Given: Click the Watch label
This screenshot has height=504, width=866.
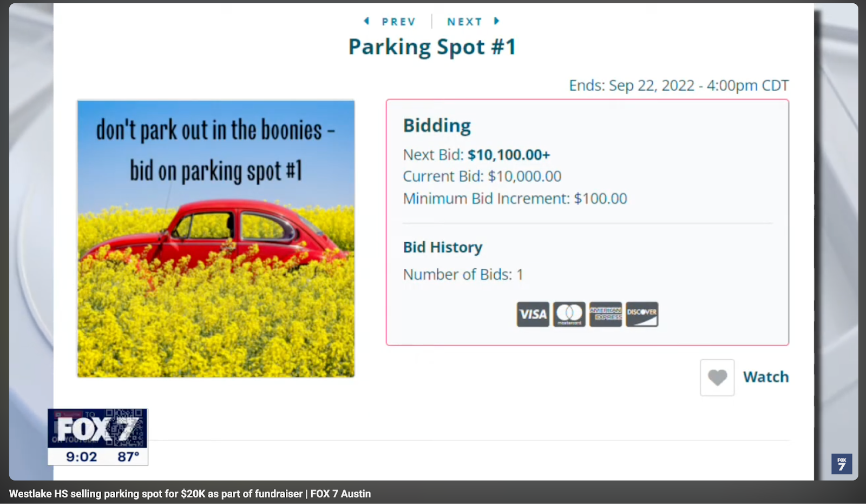Looking at the screenshot, I should click(x=766, y=377).
